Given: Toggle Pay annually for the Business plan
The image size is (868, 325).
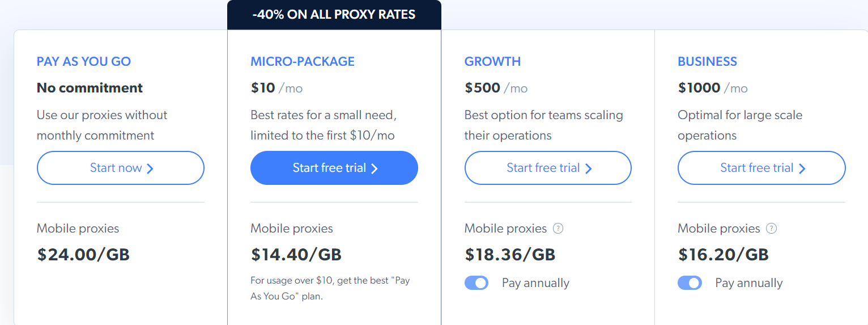Looking at the screenshot, I should tap(690, 283).
